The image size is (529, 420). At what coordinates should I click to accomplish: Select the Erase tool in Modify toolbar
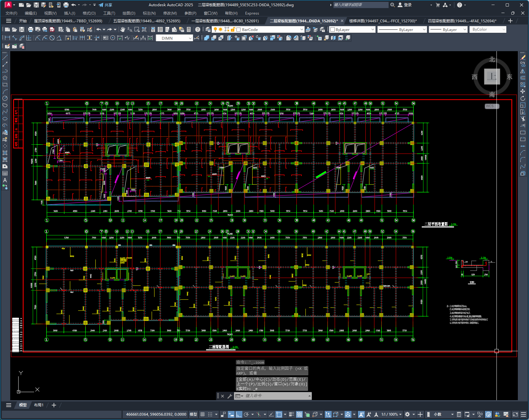523,57
